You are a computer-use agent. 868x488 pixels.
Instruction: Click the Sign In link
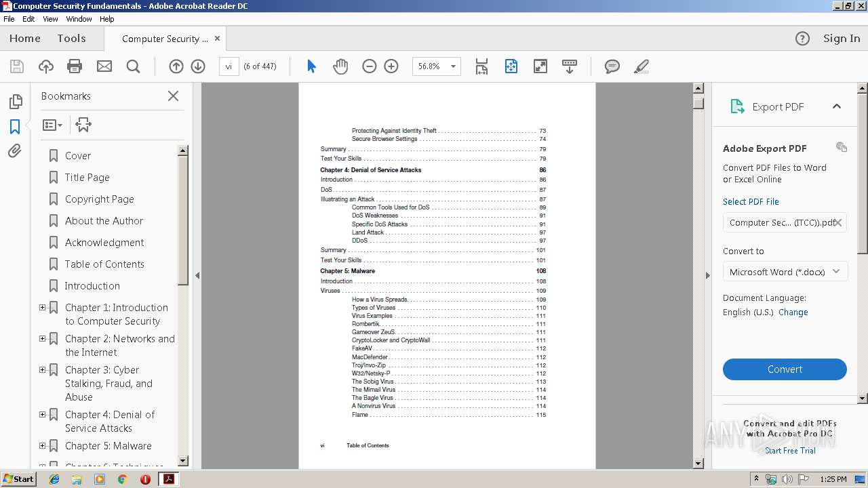point(842,39)
